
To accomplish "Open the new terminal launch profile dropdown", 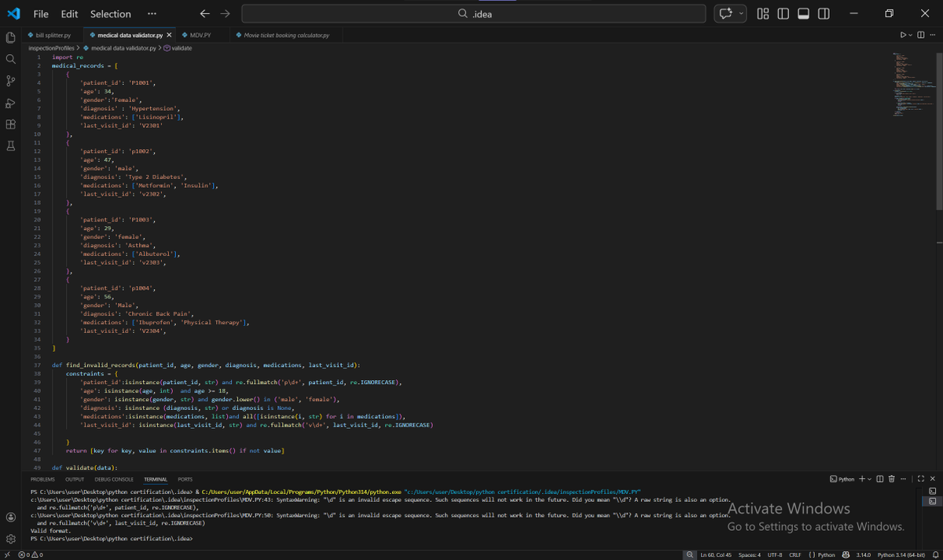I will click(869, 479).
